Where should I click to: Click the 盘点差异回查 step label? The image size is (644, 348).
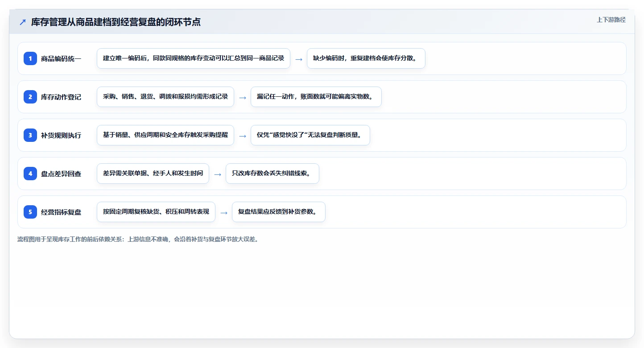tap(61, 174)
